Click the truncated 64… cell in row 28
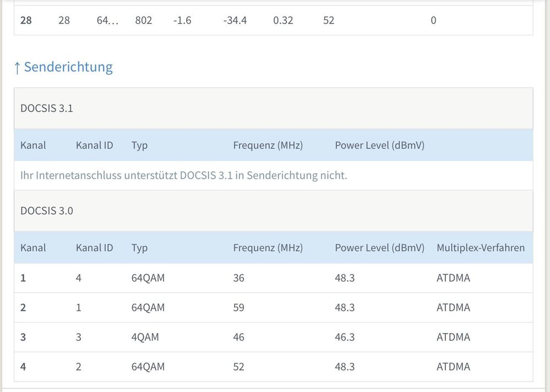Screen dimensions: 550x392 click(x=107, y=20)
